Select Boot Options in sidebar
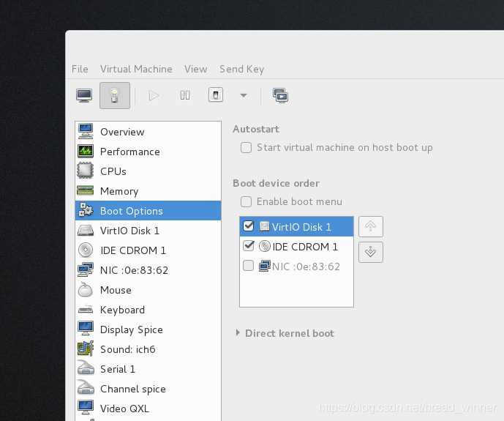 (x=148, y=211)
